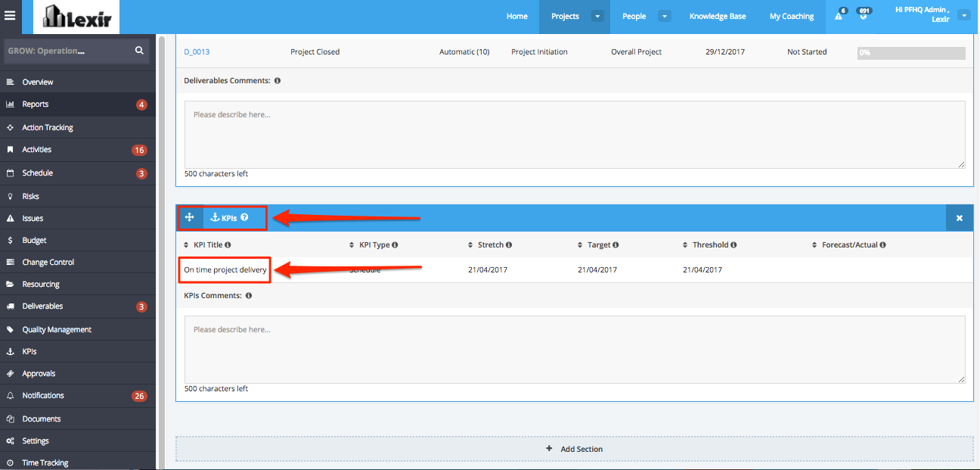Viewport: 980px width, 470px height.
Task: Open Reports in the sidebar
Action: [x=78, y=104]
